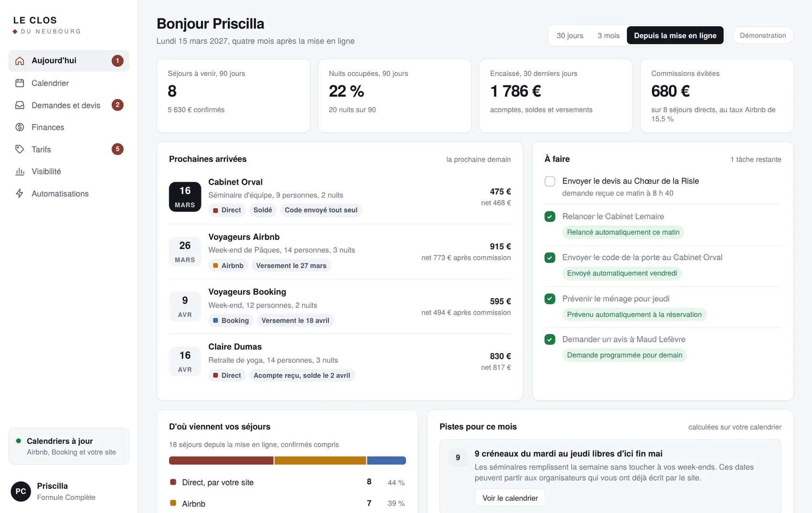
Task: Click the red badge on Tarifs
Action: (x=118, y=149)
